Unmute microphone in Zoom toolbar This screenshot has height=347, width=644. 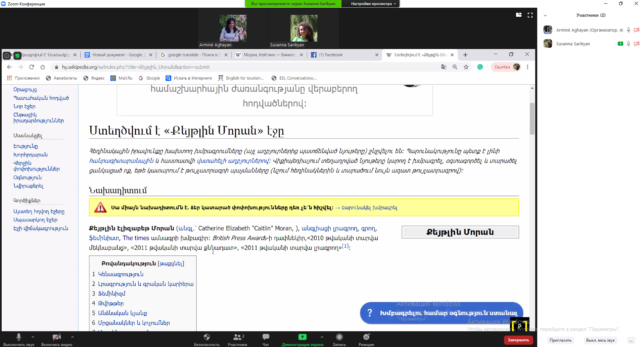[19, 339]
